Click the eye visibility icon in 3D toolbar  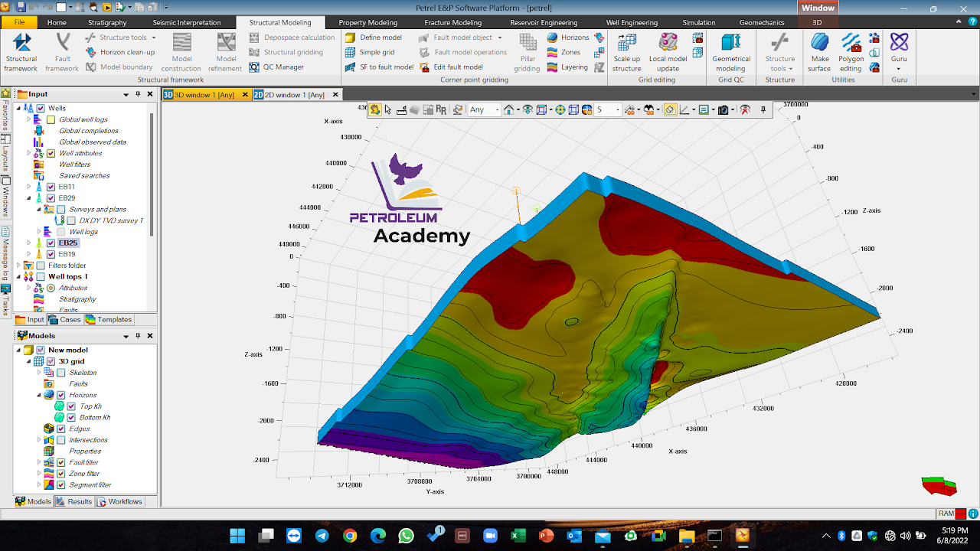(x=528, y=110)
